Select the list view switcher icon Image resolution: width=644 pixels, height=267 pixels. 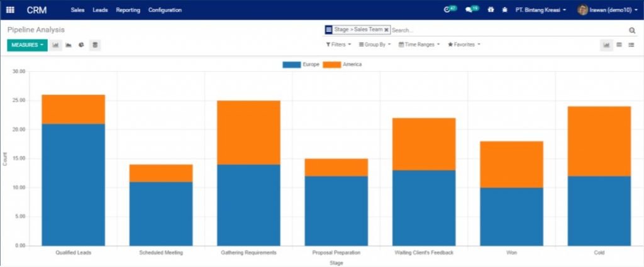pos(631,45)
